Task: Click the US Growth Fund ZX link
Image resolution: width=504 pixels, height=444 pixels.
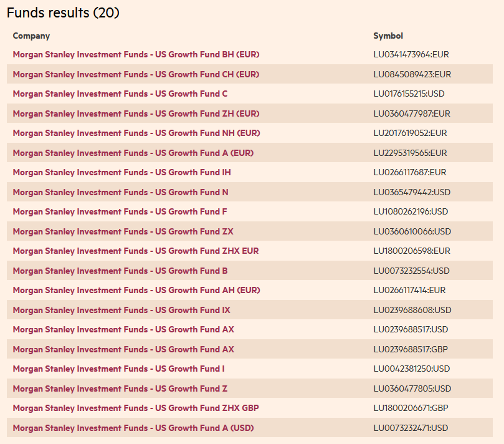Action: (123, 231)
